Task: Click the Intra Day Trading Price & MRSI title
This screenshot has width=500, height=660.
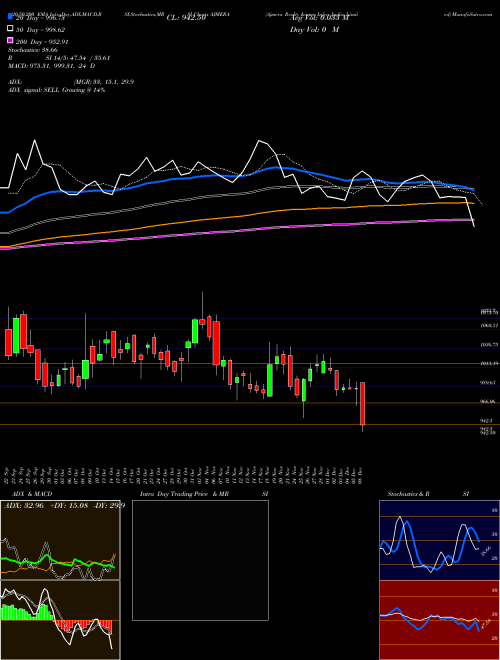Action: click(204, 494)
